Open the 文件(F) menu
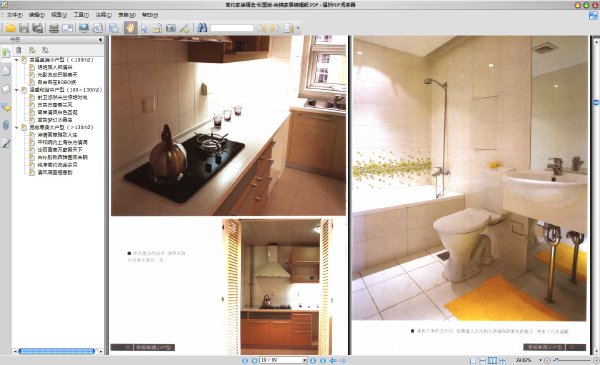600x365 pixels. (x=15, y=15)
